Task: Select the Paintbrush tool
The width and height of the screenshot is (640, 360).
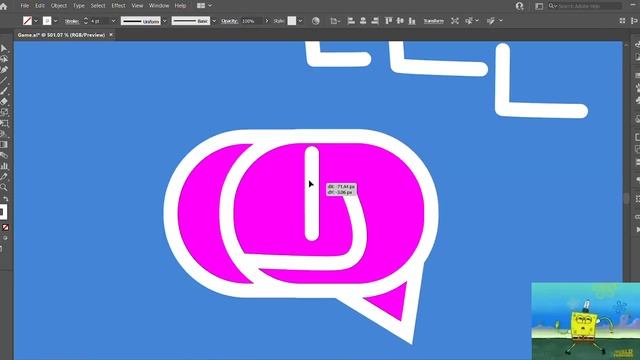Action: click(x=4, y=91)
